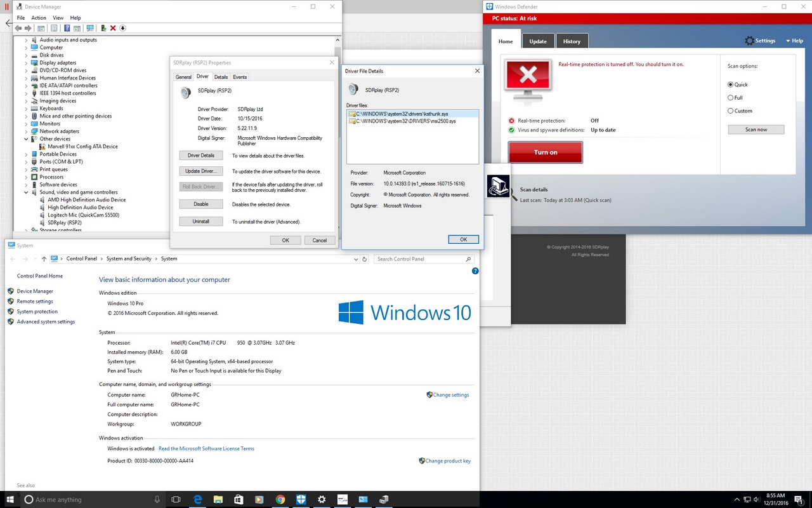Expand the Audio inputs and outputs node

pos(26,40)
